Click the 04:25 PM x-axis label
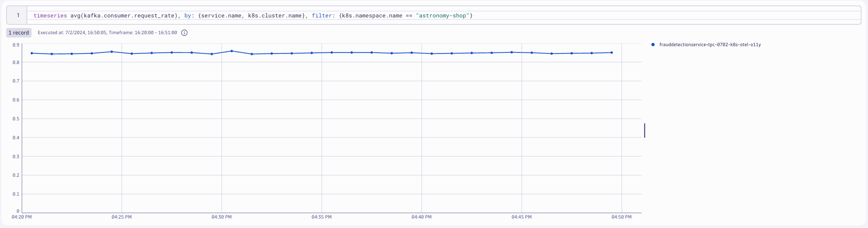 click(x=122, y=217)
